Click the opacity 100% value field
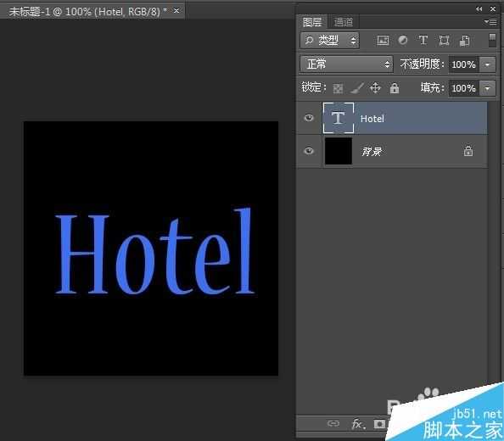 (464, 64)
